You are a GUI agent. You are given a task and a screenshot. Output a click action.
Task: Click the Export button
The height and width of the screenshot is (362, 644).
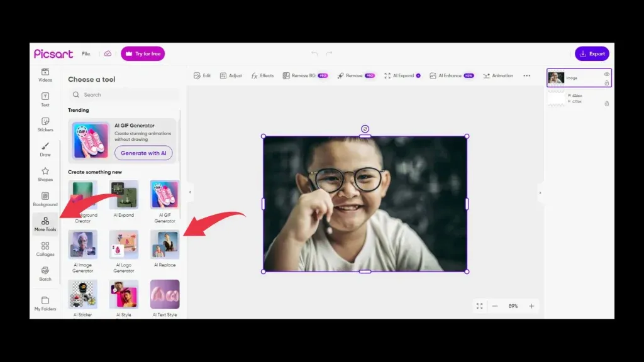click(x=592, y=54)
